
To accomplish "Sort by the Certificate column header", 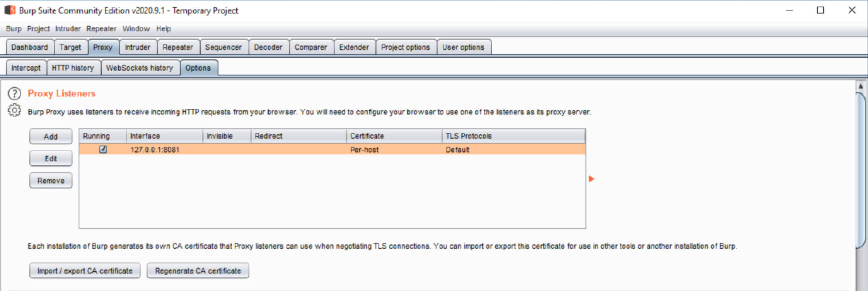I will 394,136.
